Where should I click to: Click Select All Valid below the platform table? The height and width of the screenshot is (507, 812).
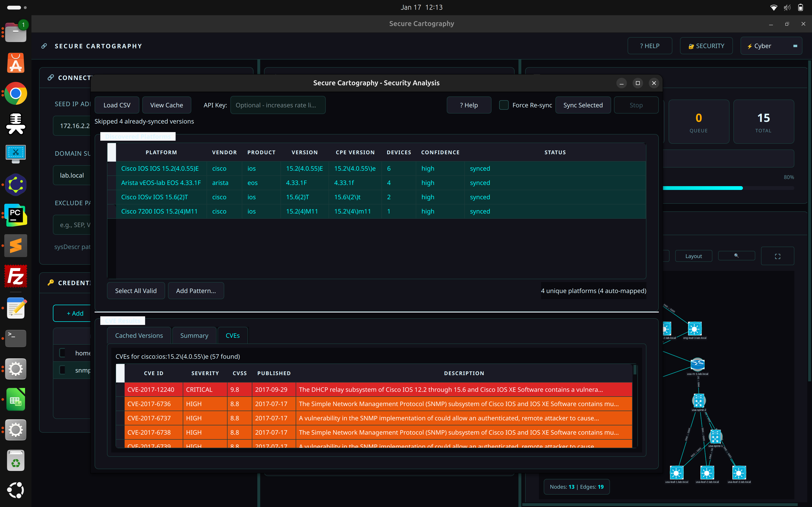pyautogui.click(x=136, y=290)
